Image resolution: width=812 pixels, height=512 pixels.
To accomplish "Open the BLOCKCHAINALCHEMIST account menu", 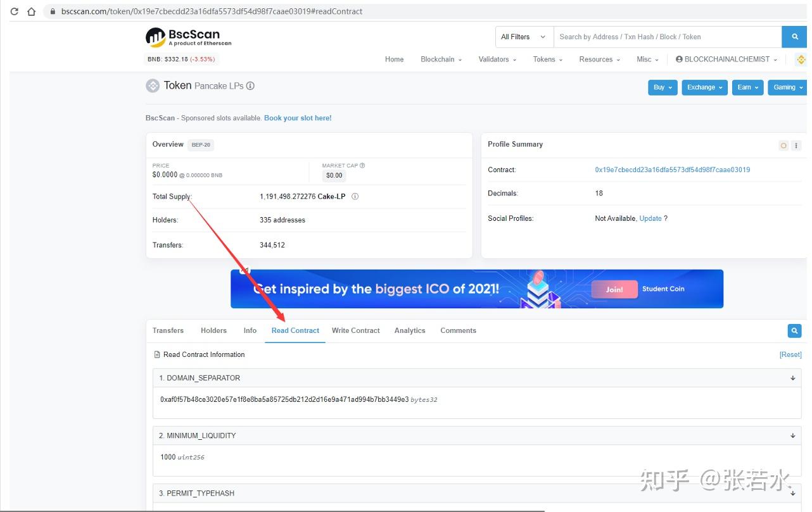I will pos(726,59).
